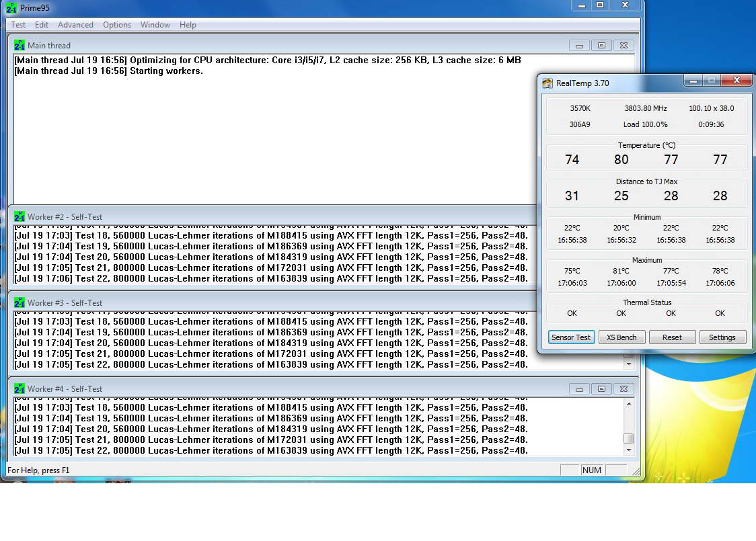Open RealTemp Settings
The image size is (756, 541).
[x=722, y=337]
